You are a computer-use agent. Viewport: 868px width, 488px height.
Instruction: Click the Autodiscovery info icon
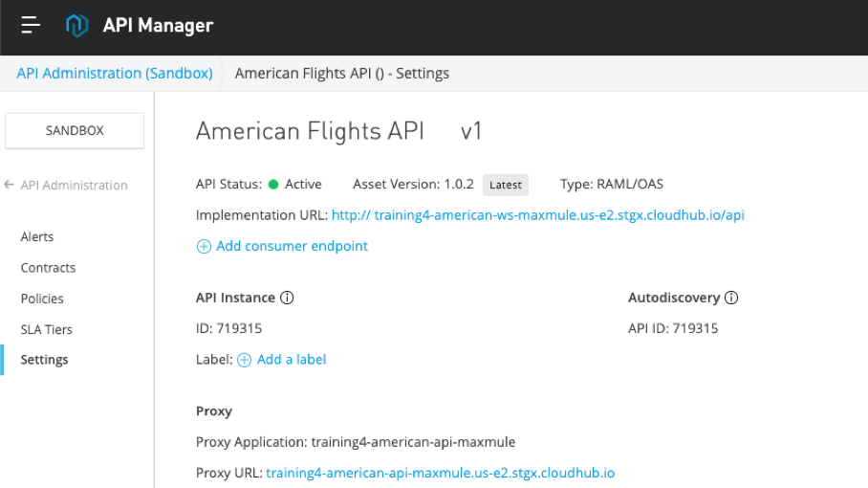(731, 298)
